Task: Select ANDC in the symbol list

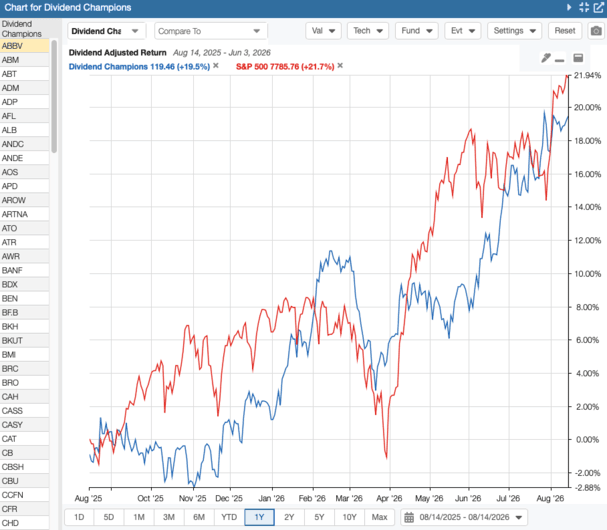Action: [24, 144]
